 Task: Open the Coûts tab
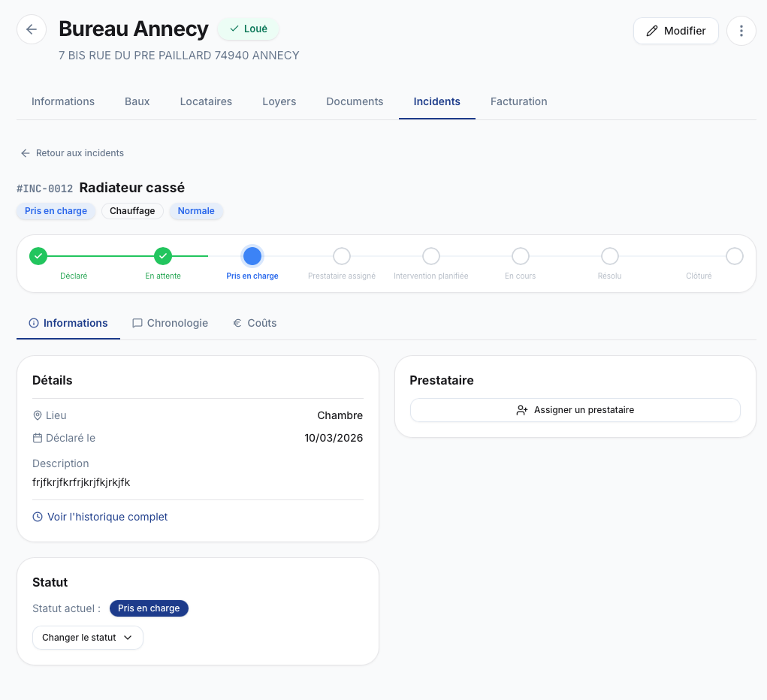coord(254,323)
